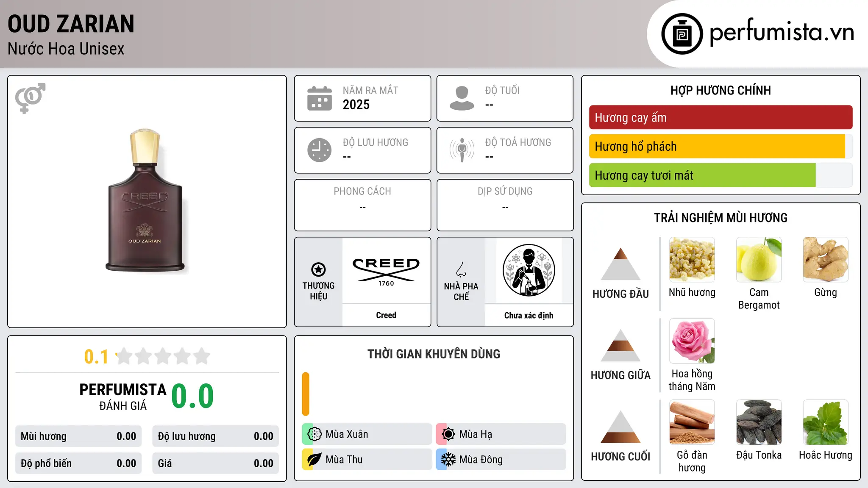Open the Creed brand name link
This screenshot has width=868, height=488.
coord(386,315)
